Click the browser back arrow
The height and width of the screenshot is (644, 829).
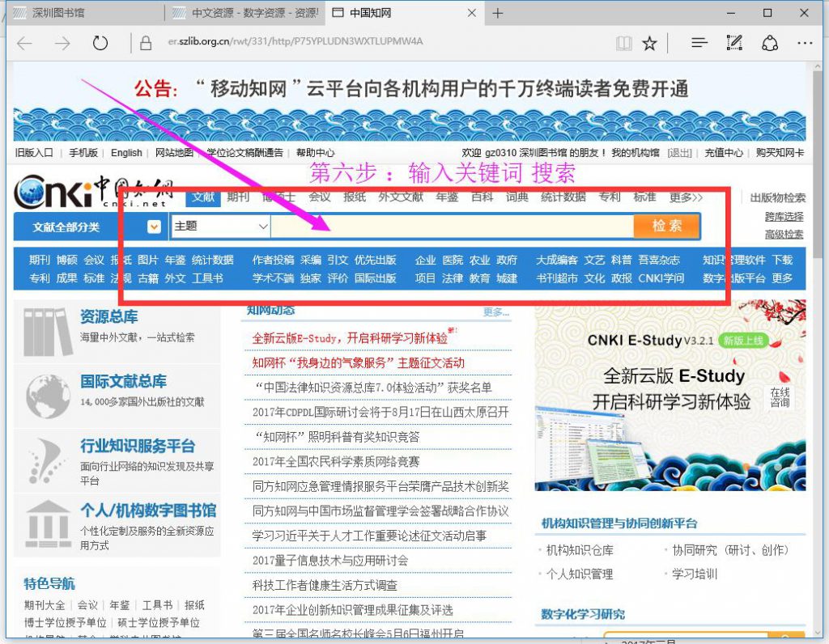pos(25,43)
